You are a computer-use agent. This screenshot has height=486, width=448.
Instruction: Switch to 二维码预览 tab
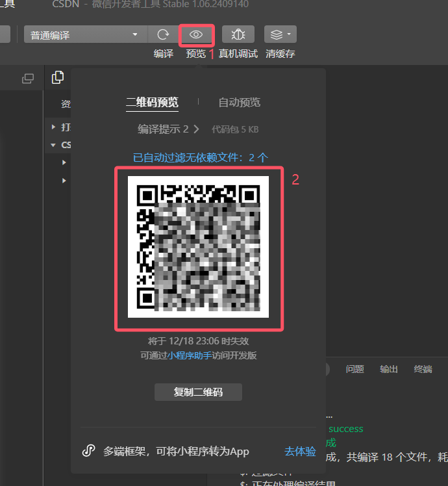(152, 102)
